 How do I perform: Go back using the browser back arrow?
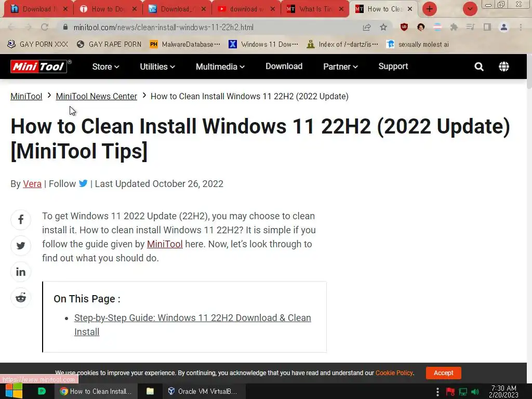11,27
